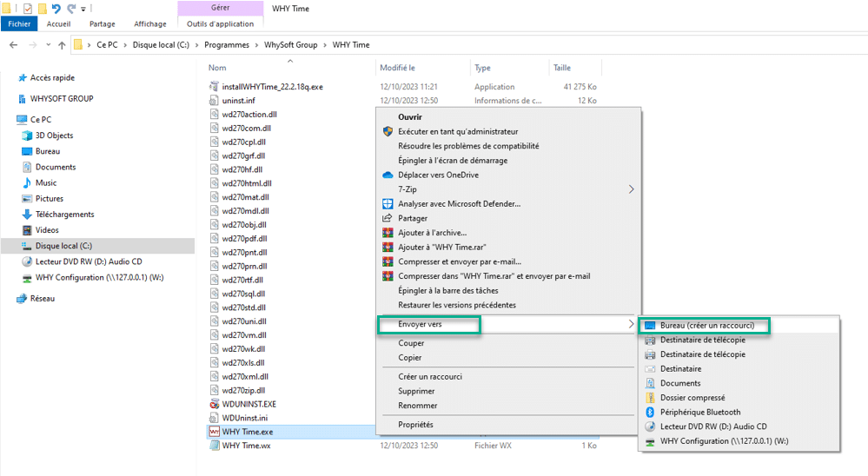Image resolution: width=868 pixels, height=476 pixels.
Task: Open the quick access toolbar customize arrow
Action: pos(83,9)
